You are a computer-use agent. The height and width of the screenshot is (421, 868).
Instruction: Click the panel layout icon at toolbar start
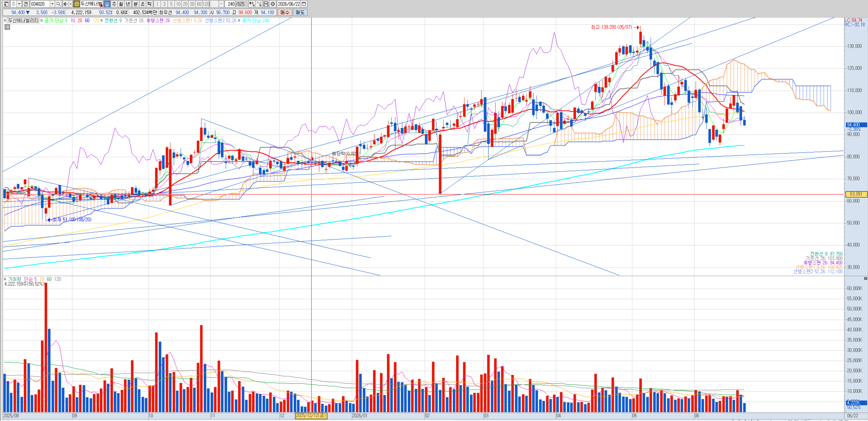click(6, 4)
